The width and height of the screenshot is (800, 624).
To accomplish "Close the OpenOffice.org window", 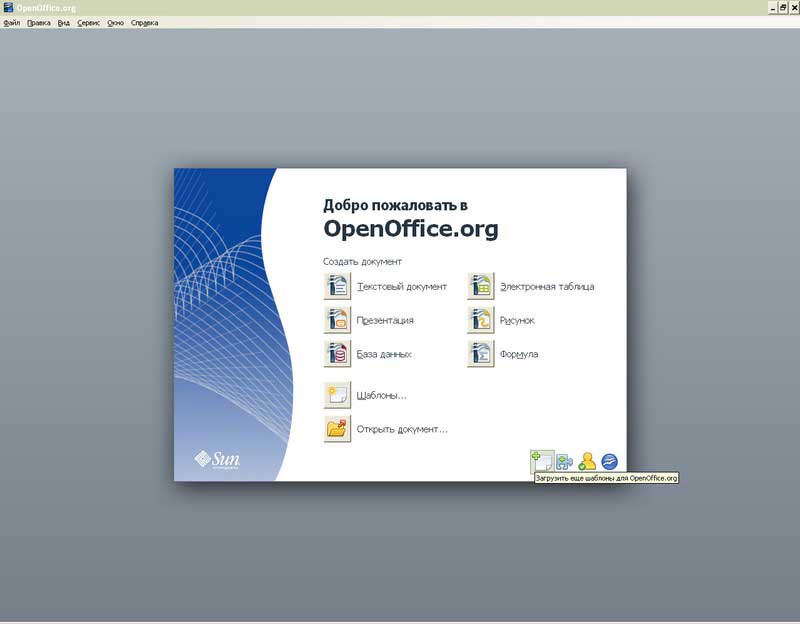I will [x=794, y=8].
